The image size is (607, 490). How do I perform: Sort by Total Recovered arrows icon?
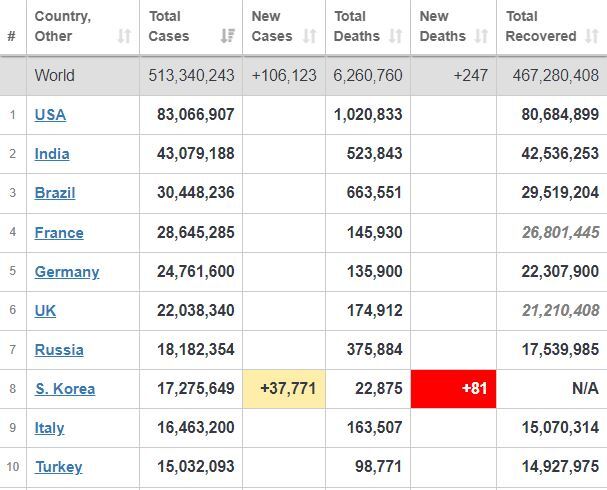592,36
